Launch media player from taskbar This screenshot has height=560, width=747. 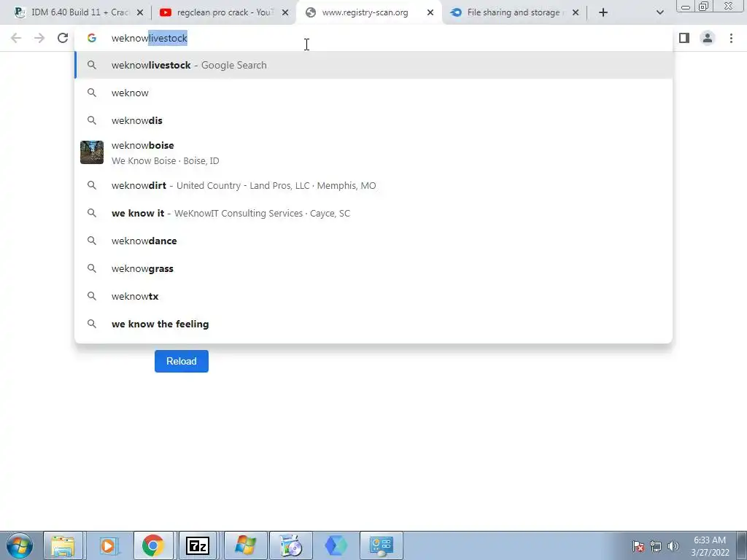(108, 545)
